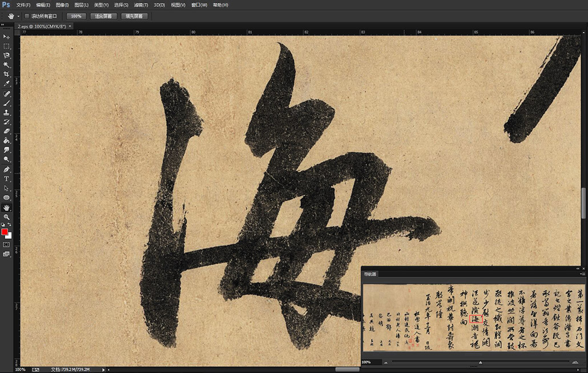
Task: Select the Dodge tool
Action: (x=6, y=159)
